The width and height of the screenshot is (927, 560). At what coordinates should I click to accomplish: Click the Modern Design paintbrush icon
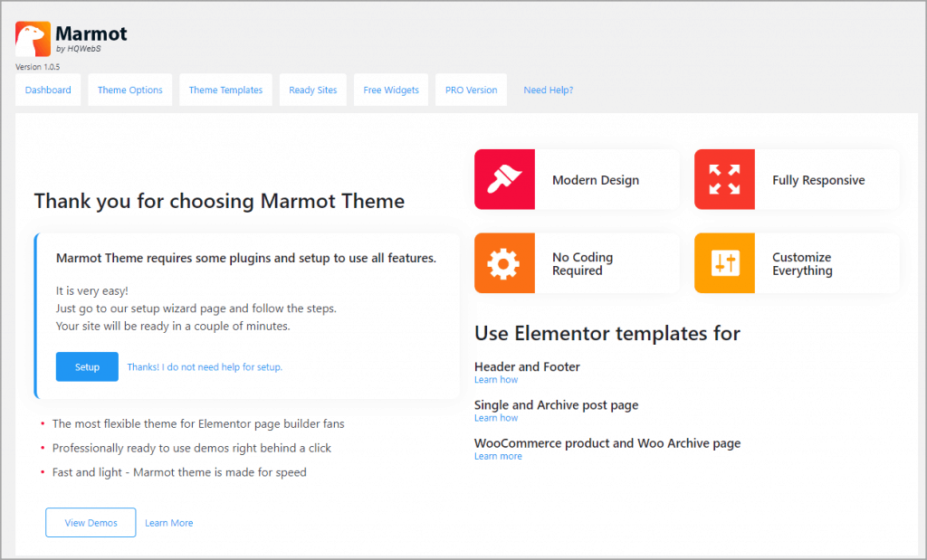point(504,180)
